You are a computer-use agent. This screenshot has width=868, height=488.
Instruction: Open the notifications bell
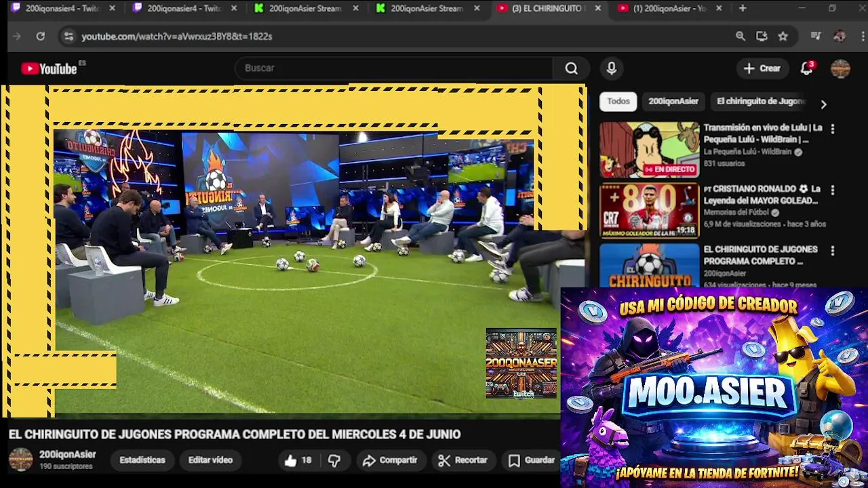[806, 68]
